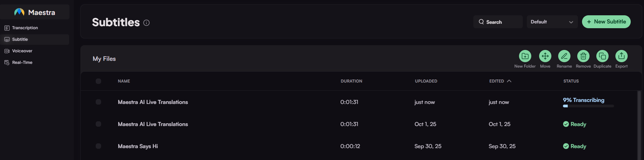Open the Default sort dropdown

552,22
